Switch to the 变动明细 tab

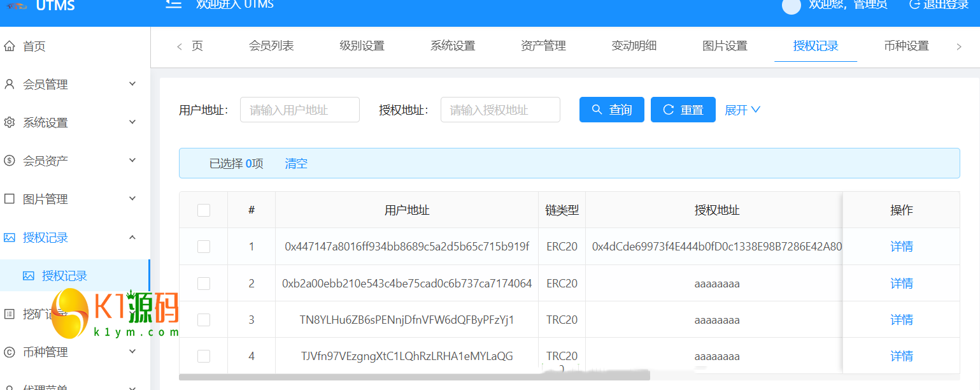tap(634, 46)
